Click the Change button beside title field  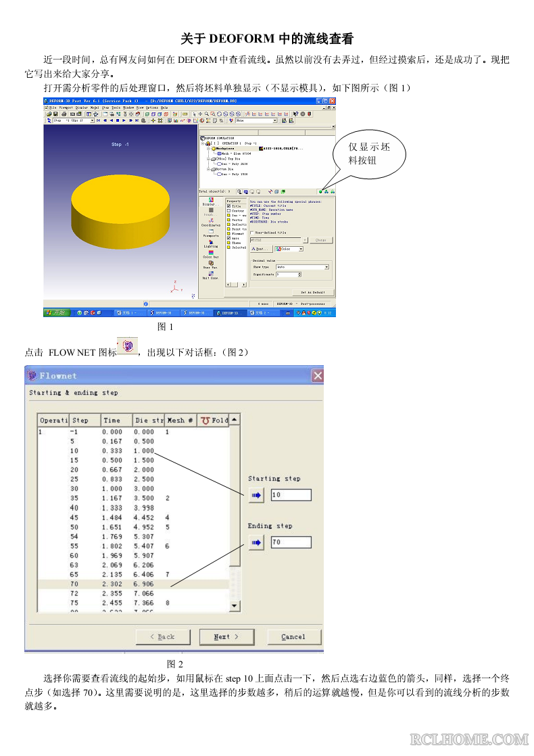coord(321,240)
